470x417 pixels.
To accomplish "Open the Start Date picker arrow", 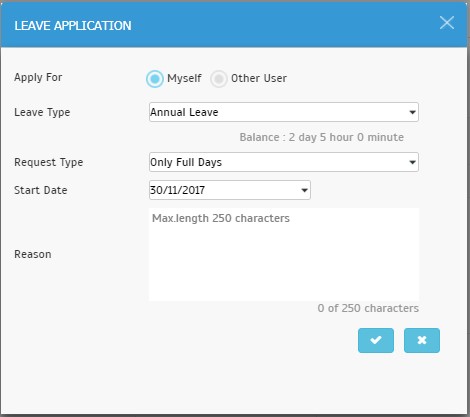I will (304, 190).
